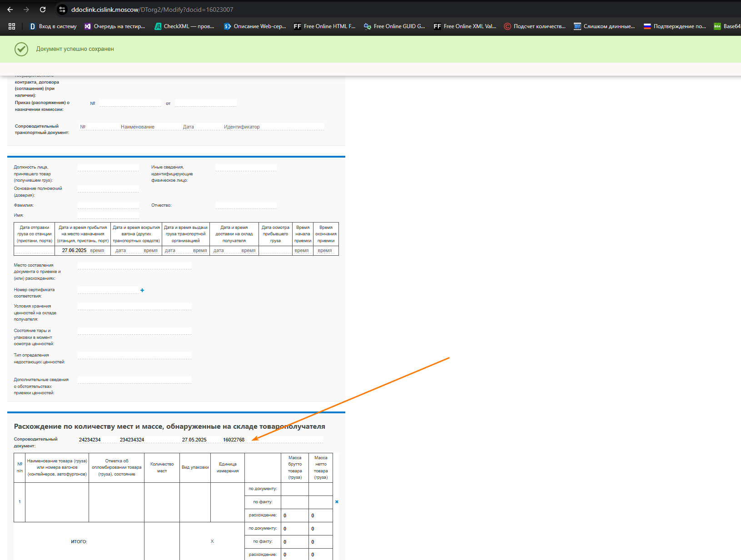
Task: Open the 'Слишком длинные...' bookmark
Action: tap(604, 26)
